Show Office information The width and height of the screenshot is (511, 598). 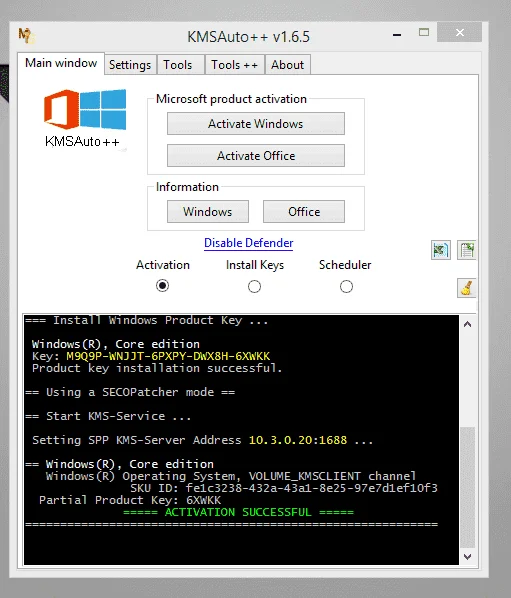304,212
